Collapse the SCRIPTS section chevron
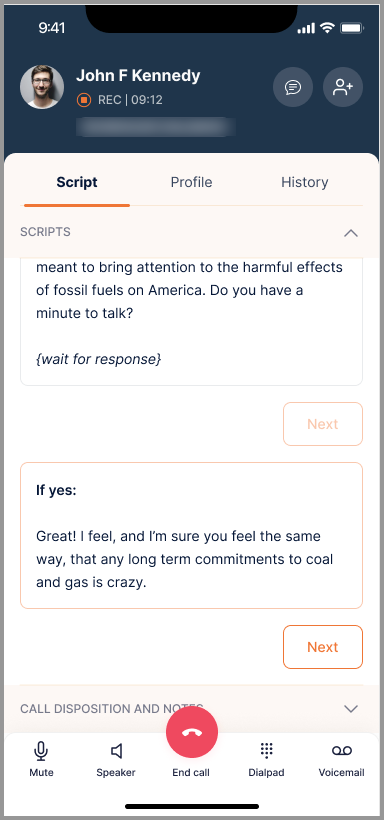This screenshot has height=820, width=384. [351, 233]
